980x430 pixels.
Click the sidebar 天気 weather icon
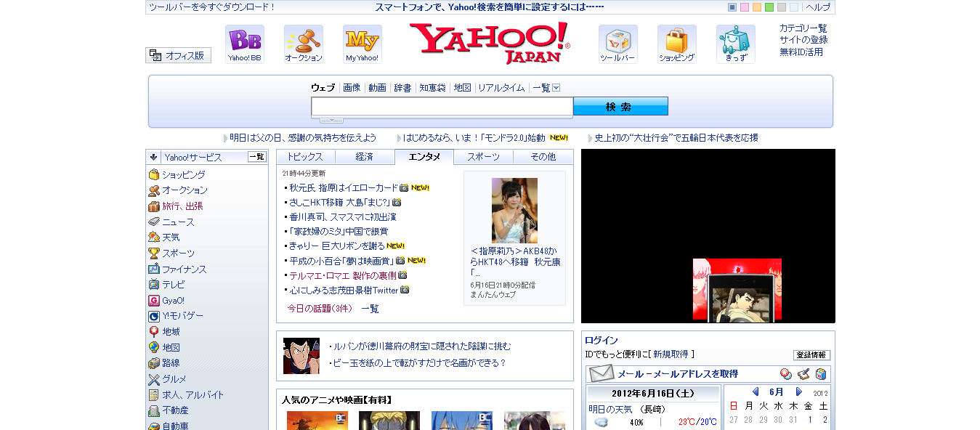154,238
